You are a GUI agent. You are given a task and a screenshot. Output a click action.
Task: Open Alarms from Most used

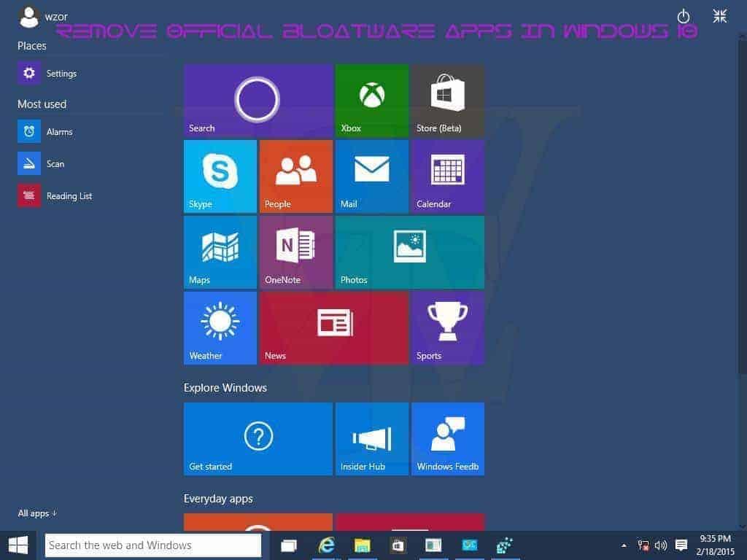tap(46, 132)
